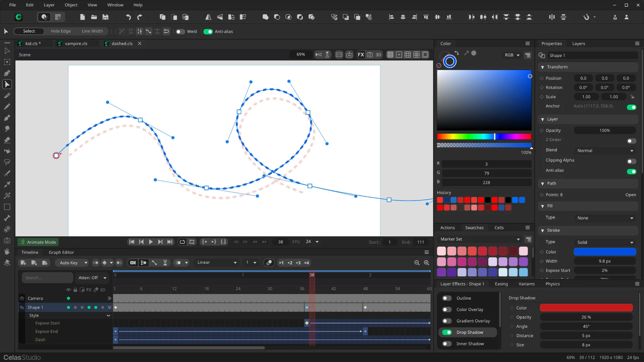The image size is (644, 362).
Task: Select the Hand pan tool
Action: coord(7,251)
